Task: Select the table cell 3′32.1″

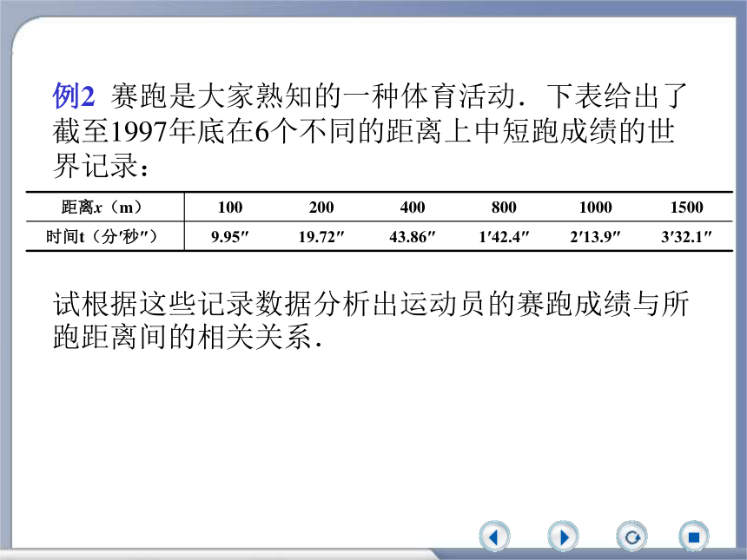Action: (686, 237)
